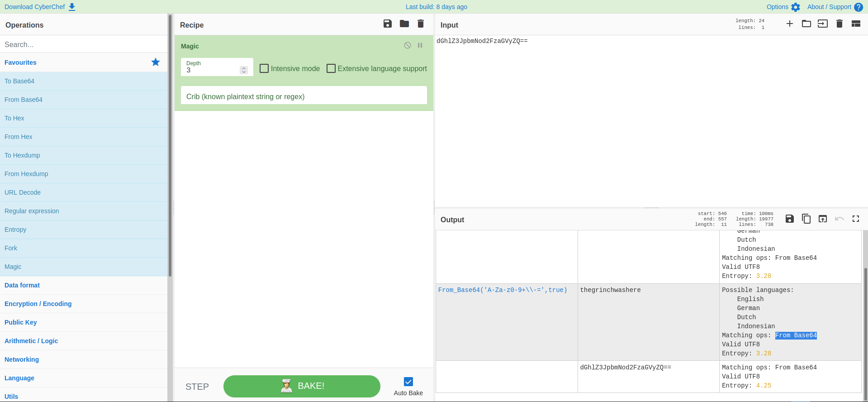Open About / Support

[x=835, y=7]
